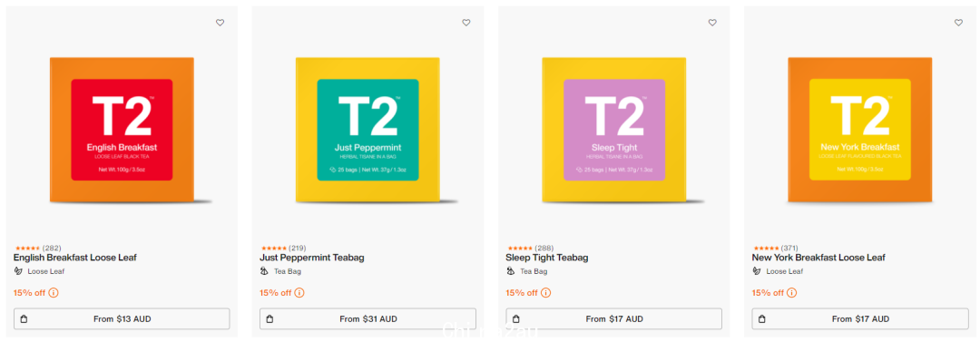
Task: Open Just Peppermint Teabag product link
Action: (312, 258)
